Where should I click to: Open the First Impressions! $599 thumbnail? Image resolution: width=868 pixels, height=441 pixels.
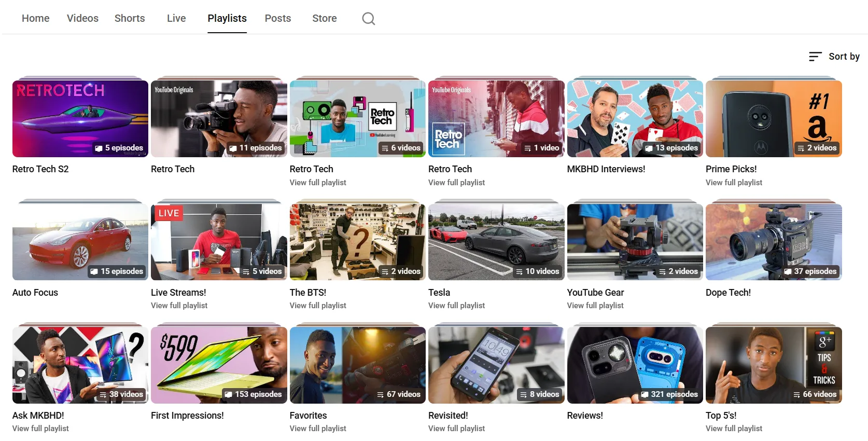coord(219,365)
